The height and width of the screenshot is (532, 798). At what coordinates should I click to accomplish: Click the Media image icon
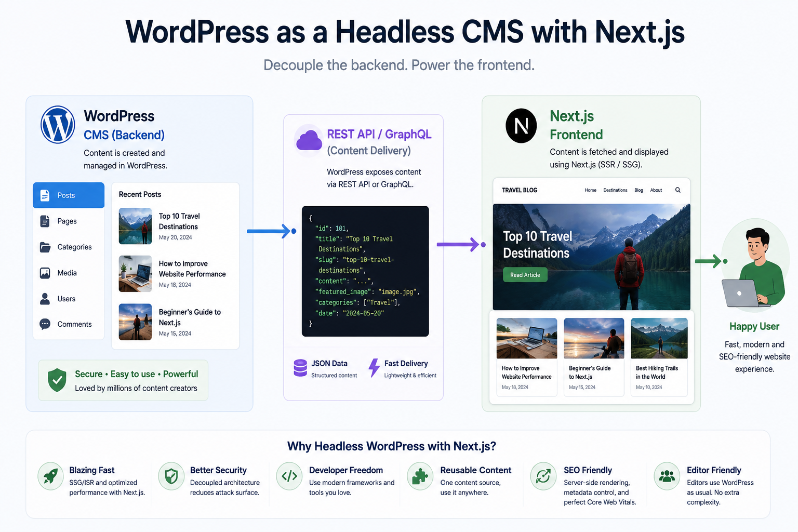click(x=45, y=273)
